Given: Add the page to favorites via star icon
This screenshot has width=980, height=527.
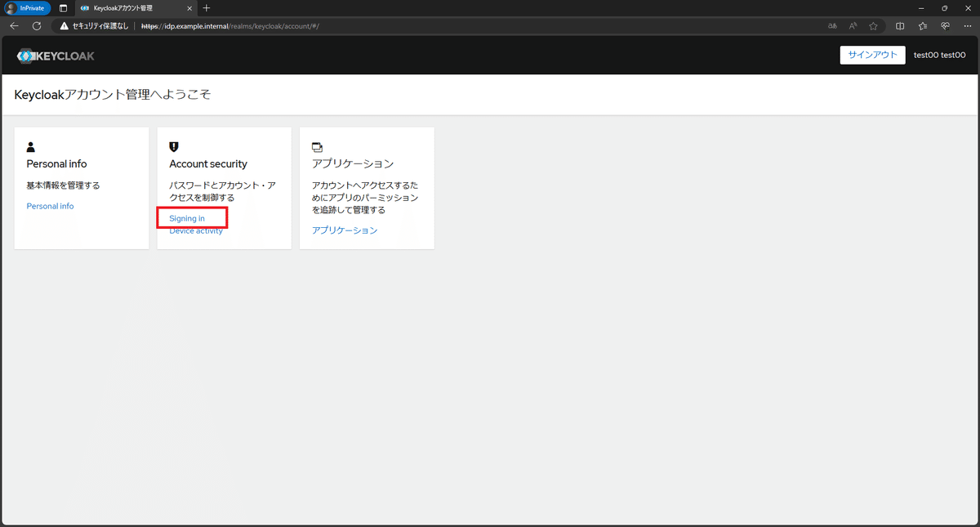Looking at the screenshot, I should point(873,25).
